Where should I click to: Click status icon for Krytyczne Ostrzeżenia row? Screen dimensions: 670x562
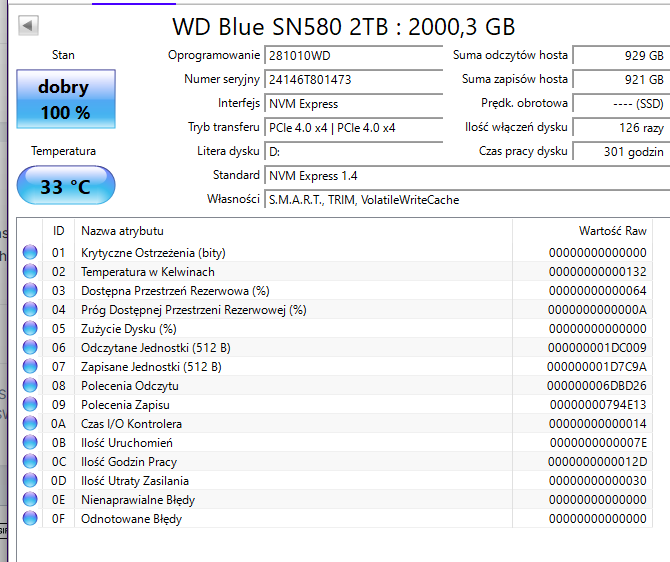[x=30, y=252]
